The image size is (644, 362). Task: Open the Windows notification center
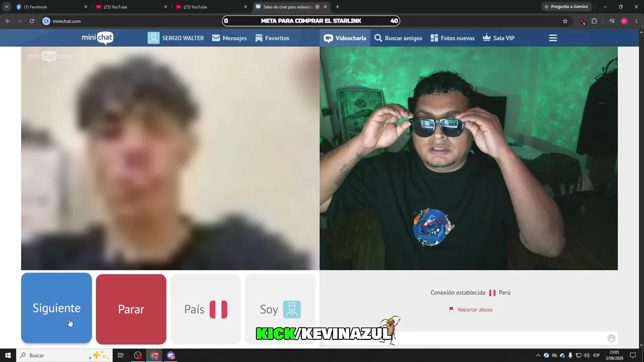(x=633, y=355)
